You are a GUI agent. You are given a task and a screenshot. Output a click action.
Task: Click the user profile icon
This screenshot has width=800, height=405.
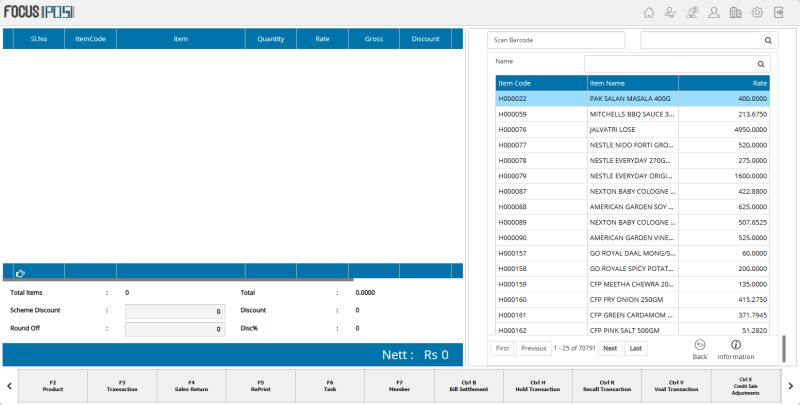click(714, 13)
